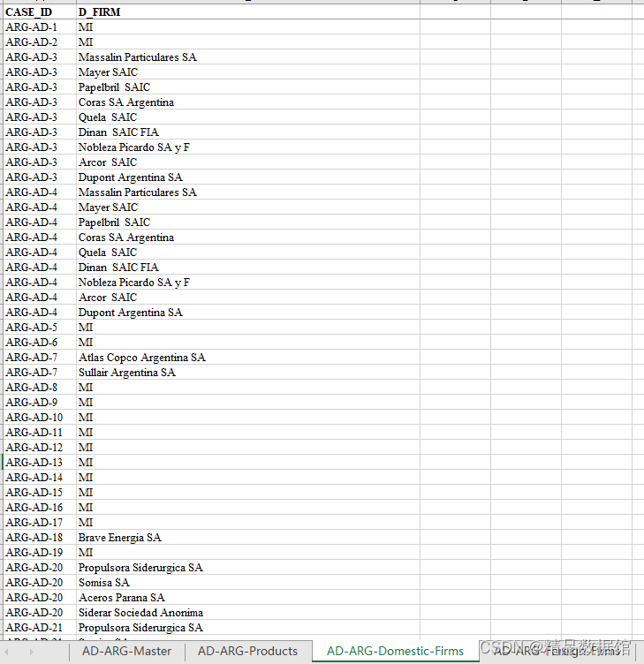Select Dinan SAIC FIA in the ARG-AD-4 group
Viewport: 644px width, 664px height.
(248, 268)
